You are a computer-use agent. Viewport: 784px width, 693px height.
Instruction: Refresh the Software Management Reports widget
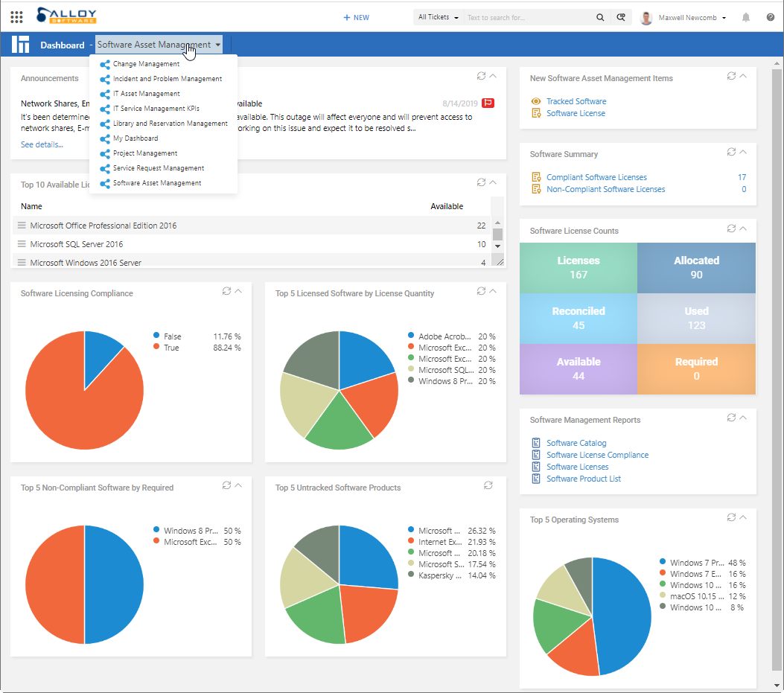pos(731,418)
